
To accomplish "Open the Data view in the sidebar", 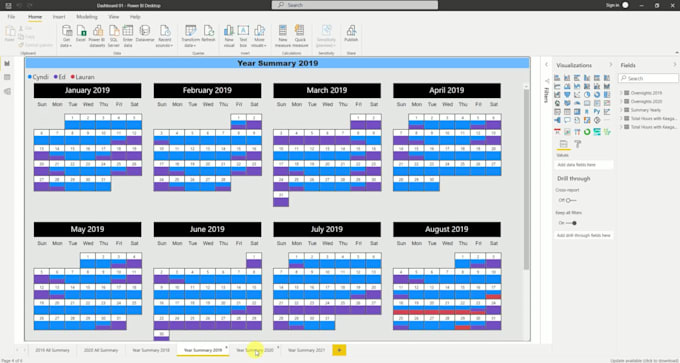I will click(7, 77).
